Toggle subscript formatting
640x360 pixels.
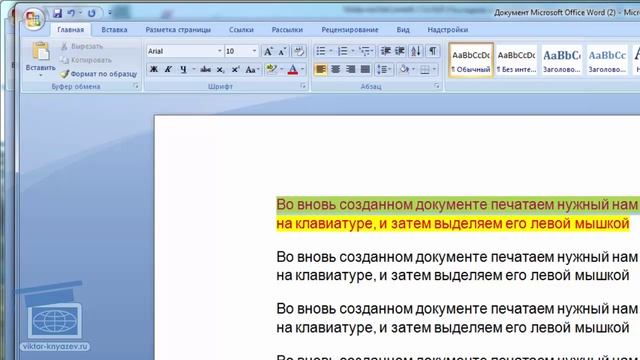[220, 69]
